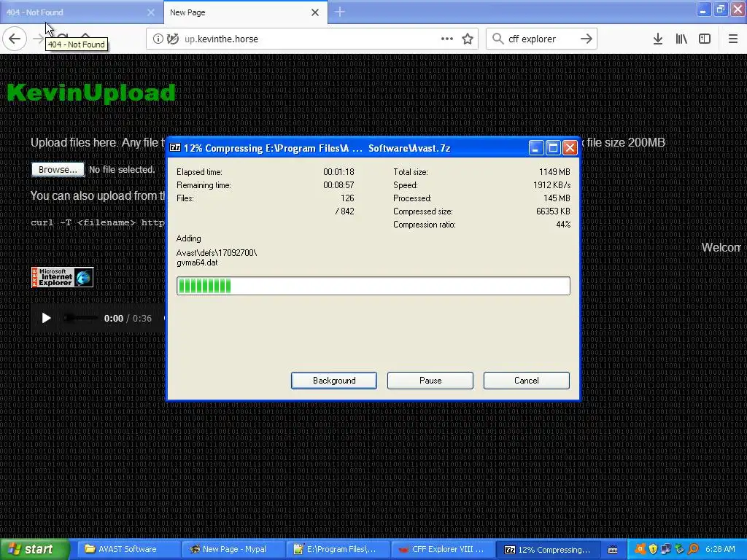
Task: Click the on-screen keyboard icon in taskbar
Action: (x=613, y=550)
